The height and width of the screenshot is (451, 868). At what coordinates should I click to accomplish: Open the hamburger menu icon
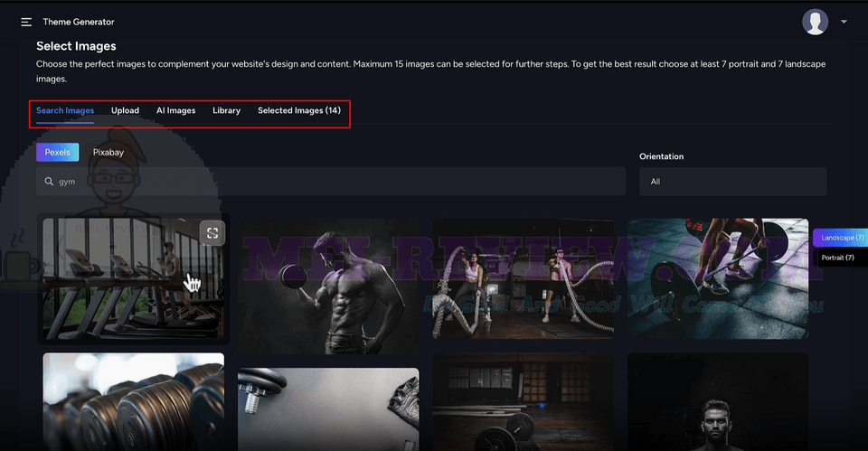coord(26,22)
